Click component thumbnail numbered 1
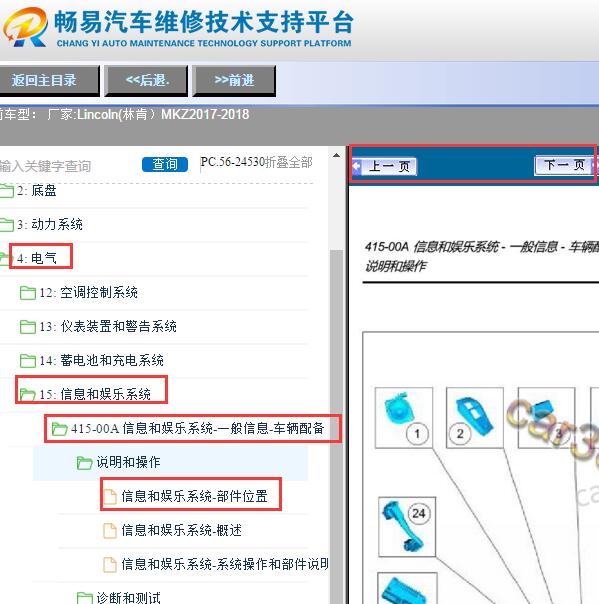 pyautogui.click(x=404, y=418)
